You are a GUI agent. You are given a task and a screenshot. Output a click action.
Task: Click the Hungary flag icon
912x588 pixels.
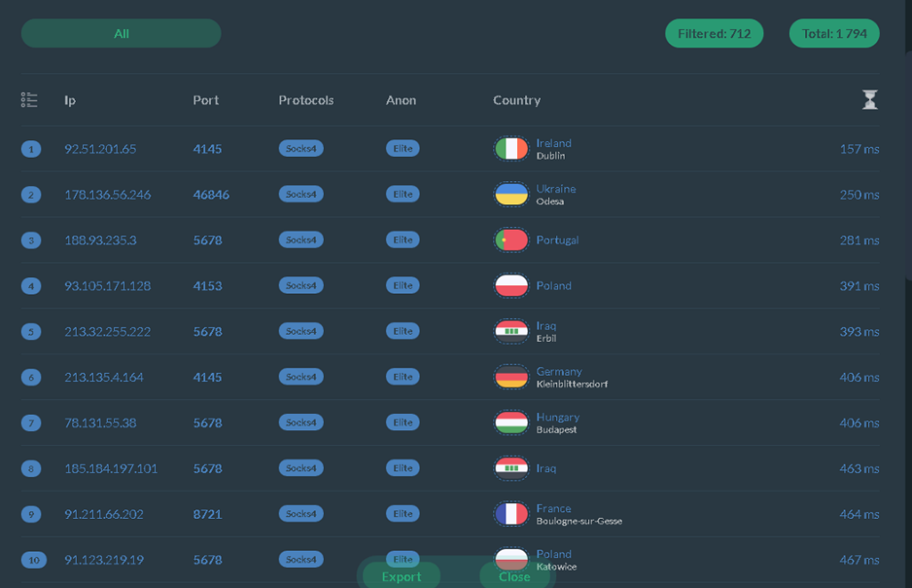(511, 422)
